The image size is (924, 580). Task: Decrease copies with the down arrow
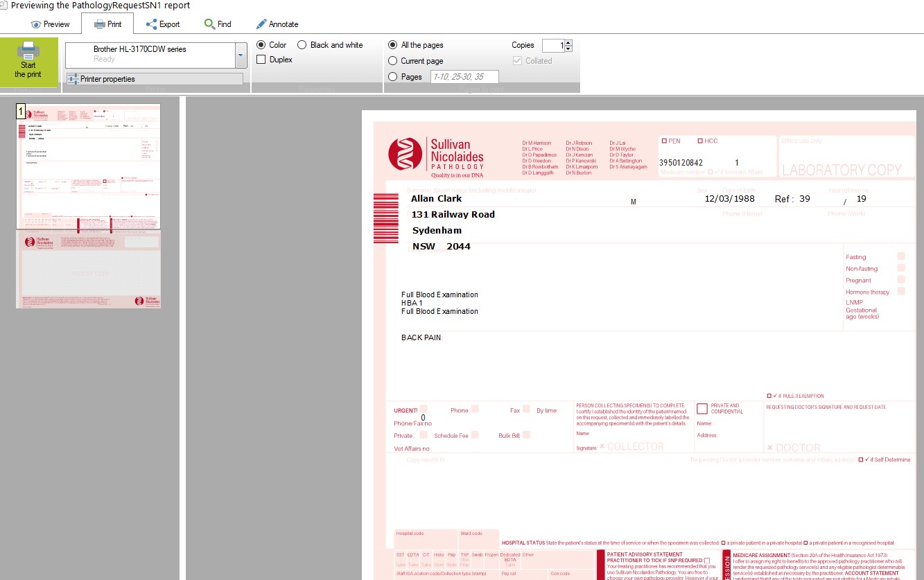[568, 49]
